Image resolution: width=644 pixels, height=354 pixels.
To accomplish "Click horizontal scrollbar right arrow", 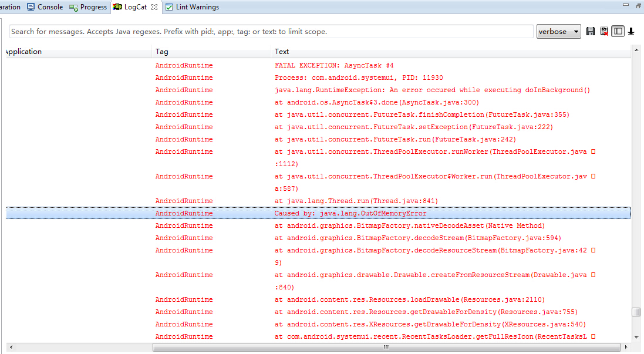I will point(626,347).
